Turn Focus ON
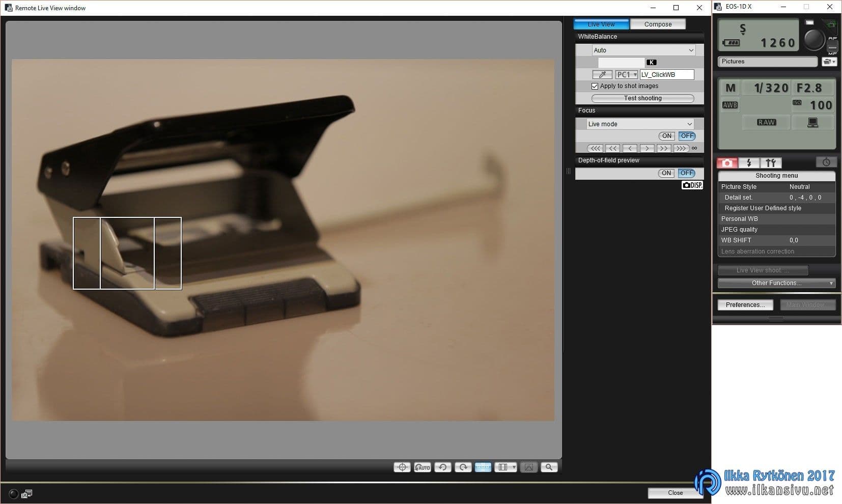Screen dimensions: 842x504 (x=667, y=136)
